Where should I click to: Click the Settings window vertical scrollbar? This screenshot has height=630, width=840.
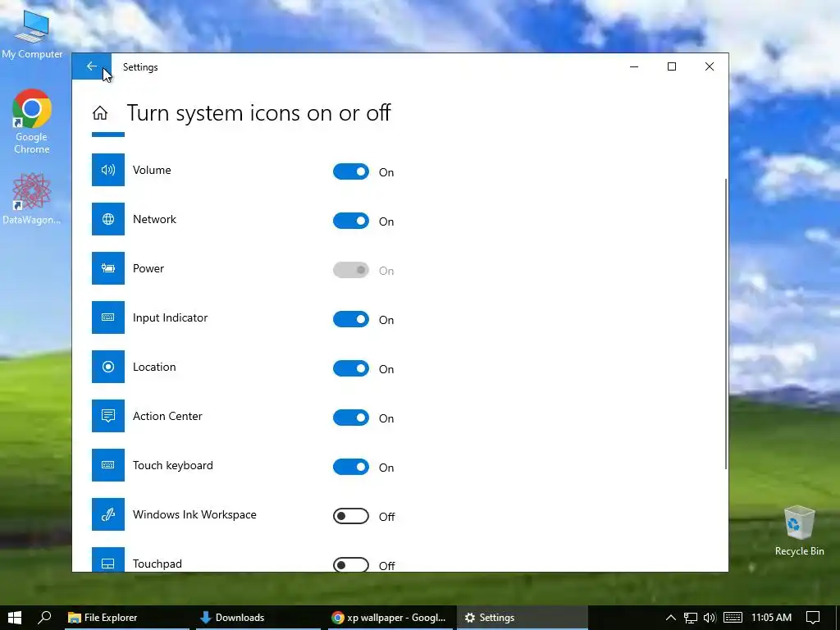click(726, 324)
